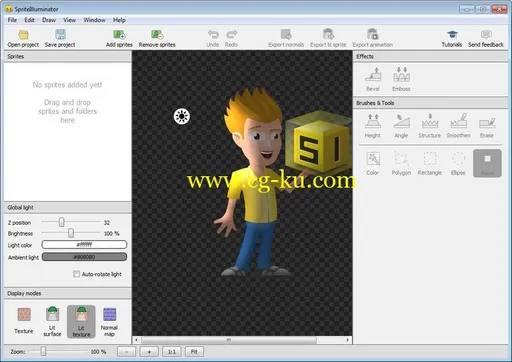This screenshot has width=512, height=362.
Task: Click Export lit sprite icon
Action: [x=328, y=38]
